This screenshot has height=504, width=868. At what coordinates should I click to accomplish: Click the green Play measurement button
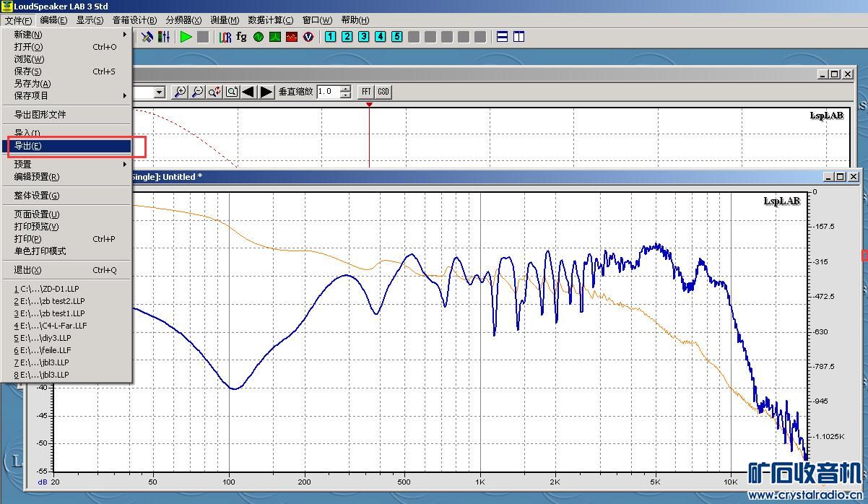(x=186, y=36)
